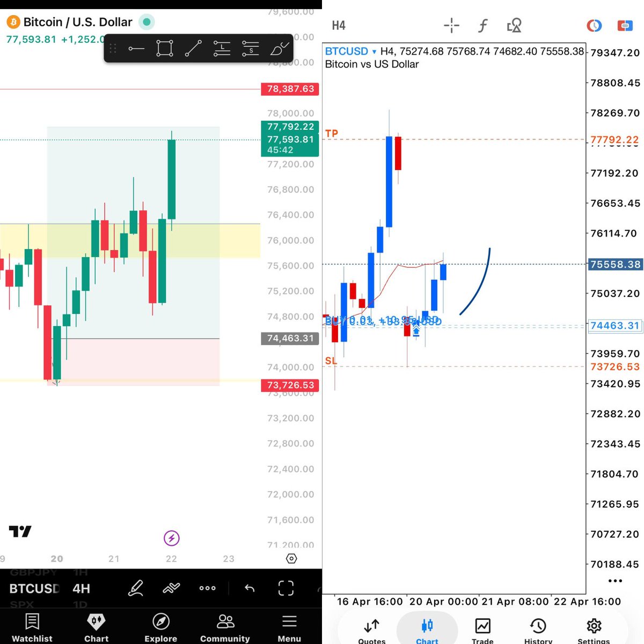Screen dimensions: 644x644
Task: Tap the BUY 0.01 order label
Action: (383, 321)
